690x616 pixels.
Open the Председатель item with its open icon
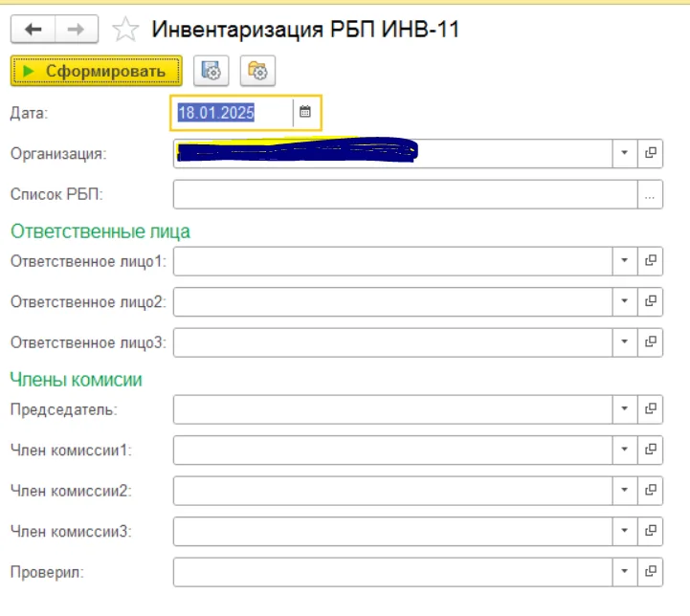tap(651, 408)
